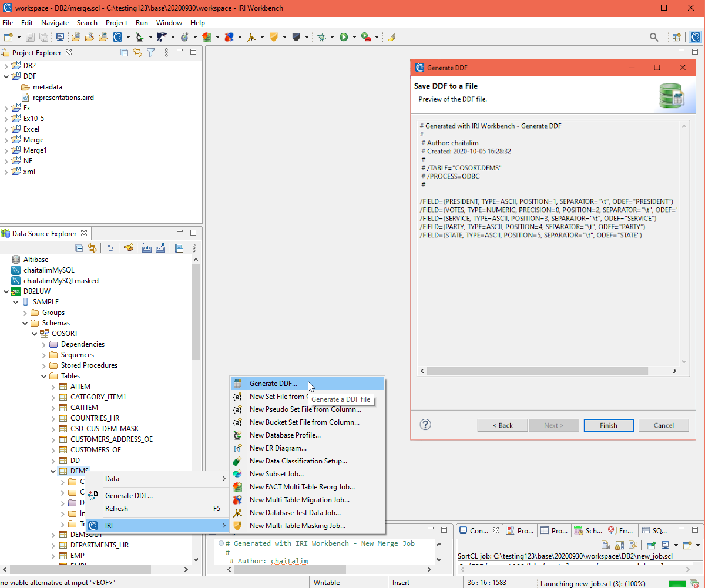Select Generate DDF... from IRI submenu
The width and height of the screenshot is (705, 588).
[307, 384]
